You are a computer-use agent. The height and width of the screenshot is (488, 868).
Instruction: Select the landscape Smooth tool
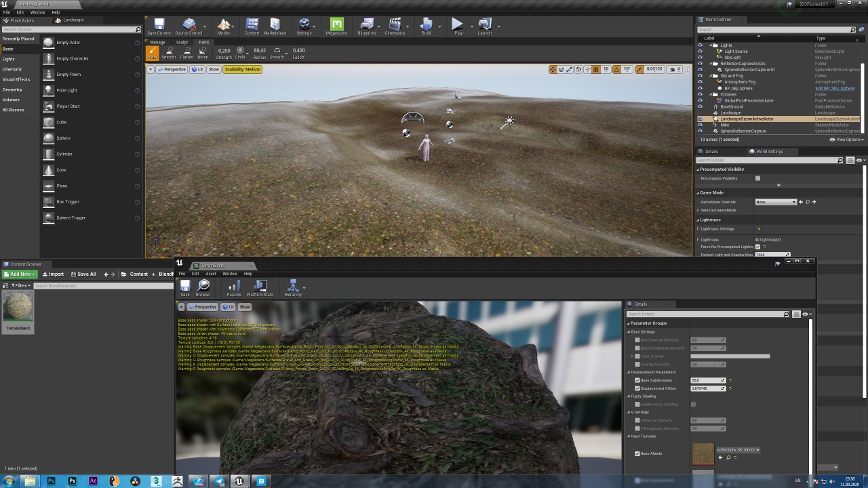click(x=168, y=52)
